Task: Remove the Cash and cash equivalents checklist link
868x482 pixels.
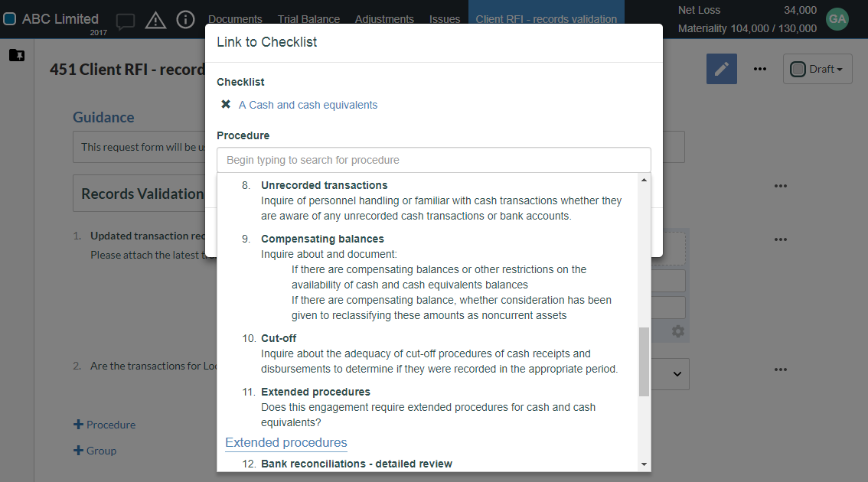Action: click(226, 104)
